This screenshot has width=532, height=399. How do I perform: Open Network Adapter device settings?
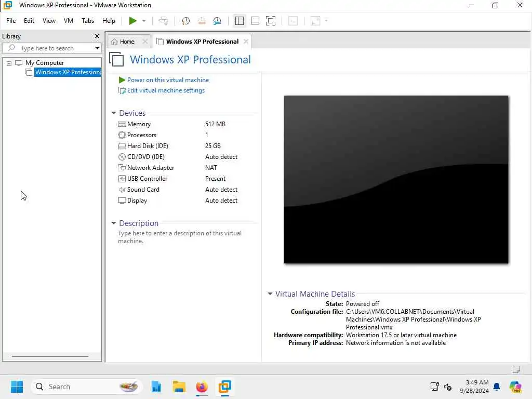click(x=151, y=168)
